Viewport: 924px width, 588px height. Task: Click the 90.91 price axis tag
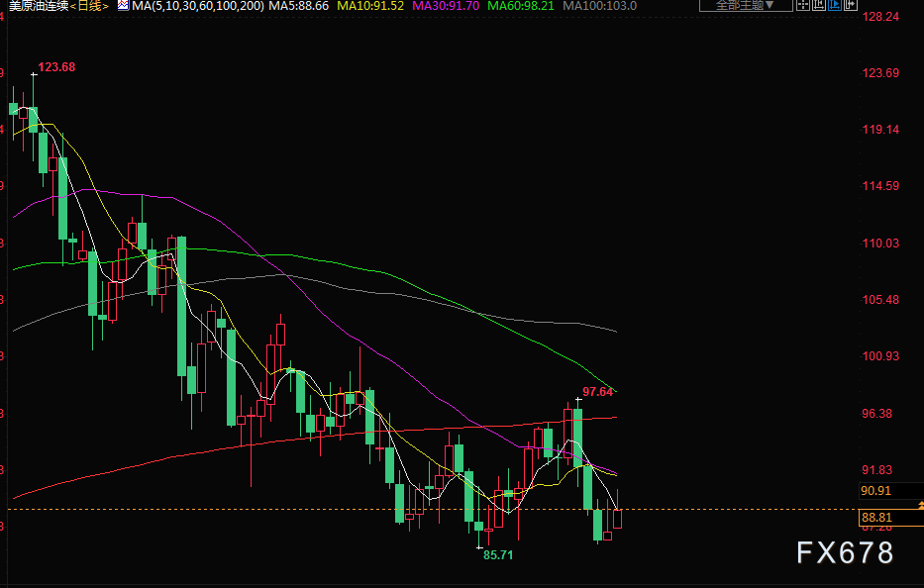875,491
